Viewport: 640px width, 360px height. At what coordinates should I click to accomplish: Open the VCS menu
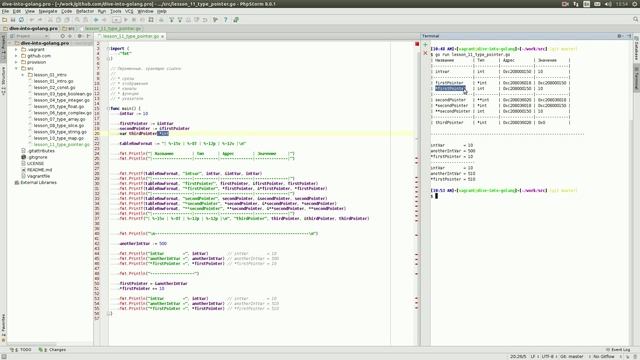tap(129, 11)
